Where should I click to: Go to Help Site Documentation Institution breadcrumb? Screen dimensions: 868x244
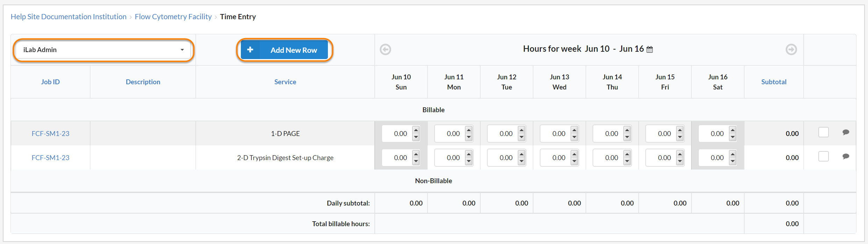point(69,16)
